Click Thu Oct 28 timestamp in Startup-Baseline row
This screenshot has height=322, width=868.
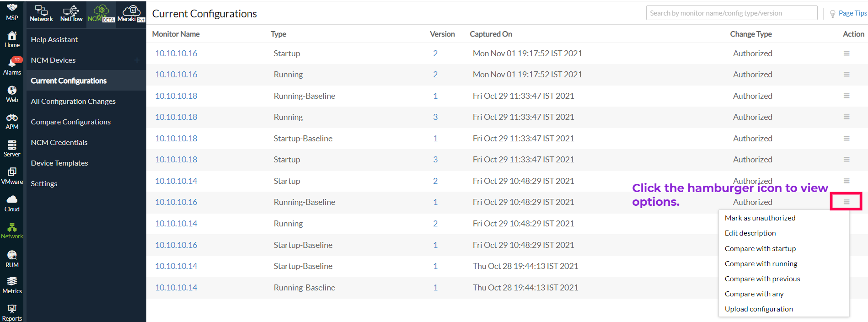click(525, 266)
